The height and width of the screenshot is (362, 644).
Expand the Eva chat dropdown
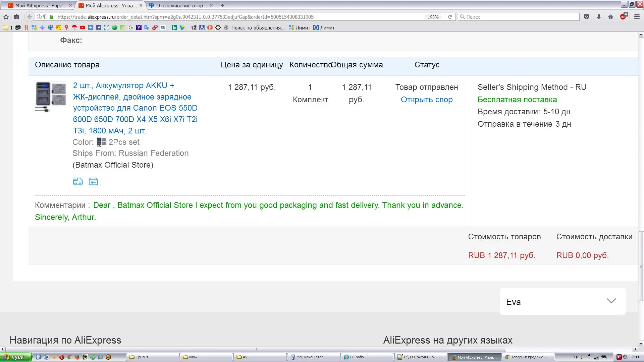click(x=611, y=301)
